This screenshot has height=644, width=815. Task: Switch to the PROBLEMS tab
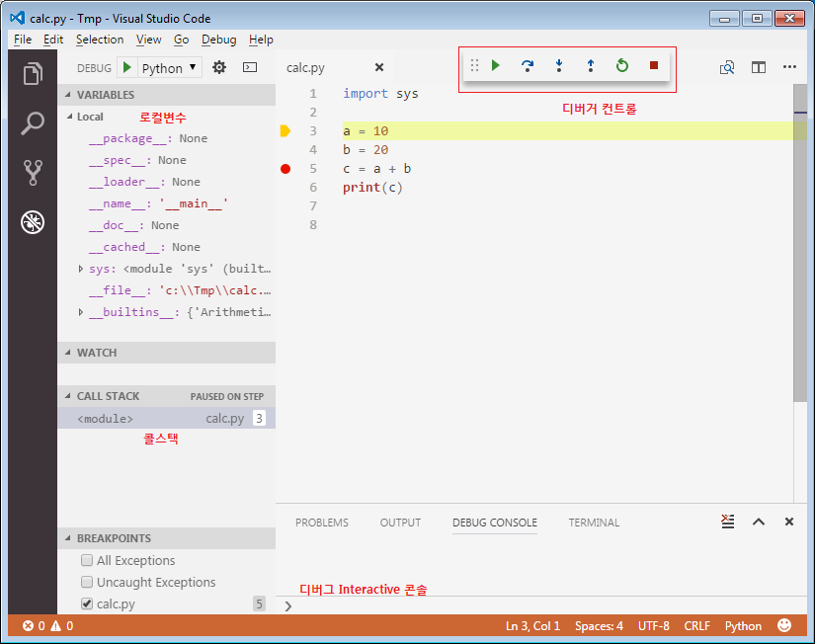(x=322, y=523)
